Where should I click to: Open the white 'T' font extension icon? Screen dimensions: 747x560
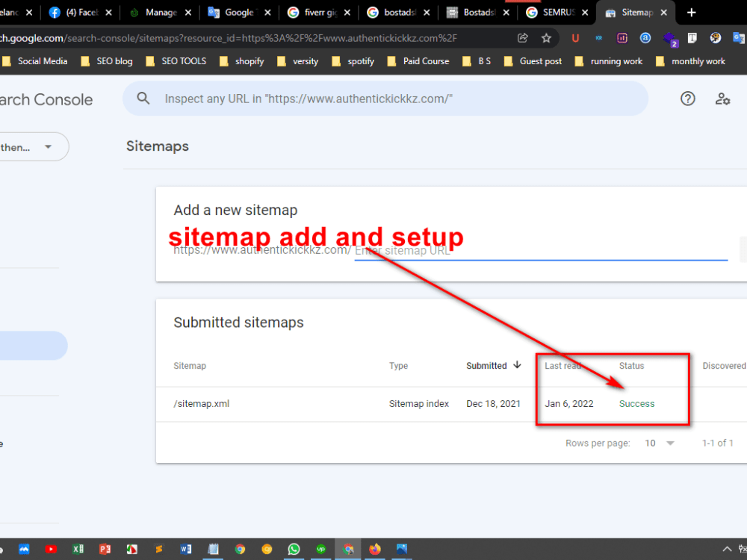coord(692,38)
